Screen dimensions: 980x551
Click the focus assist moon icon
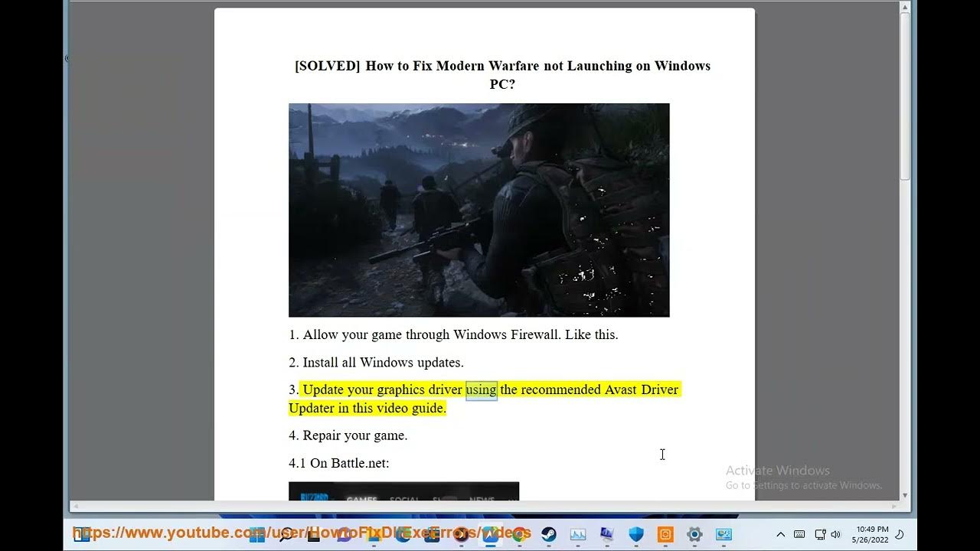point(900,534)
